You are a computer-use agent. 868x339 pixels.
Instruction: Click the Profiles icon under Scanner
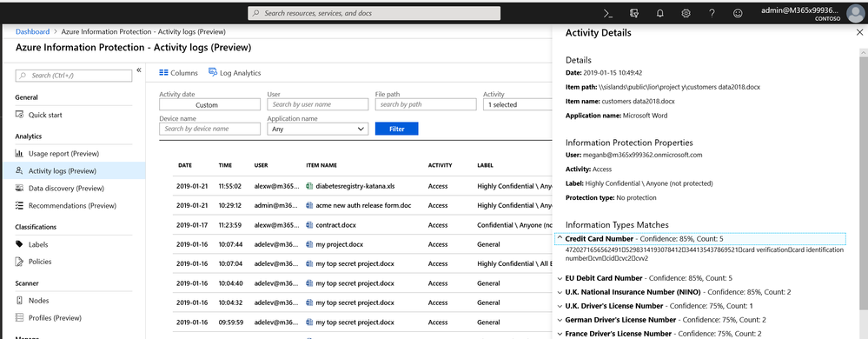coord(19,318)
